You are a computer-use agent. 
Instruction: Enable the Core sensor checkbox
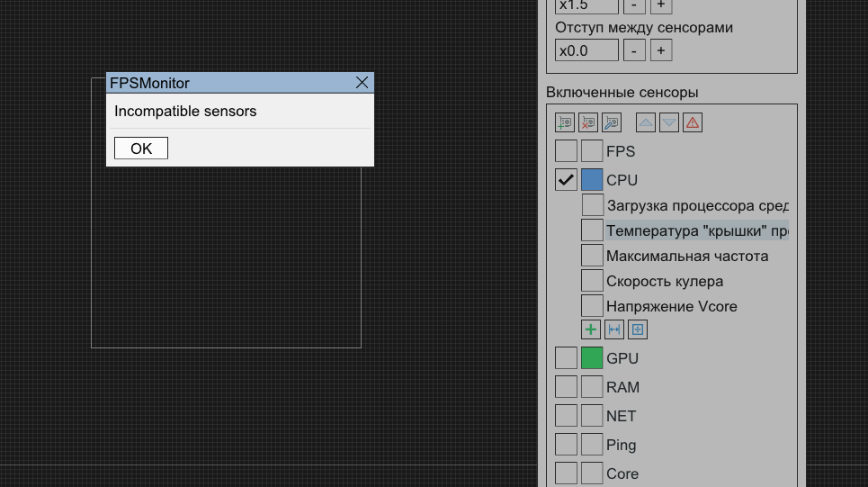pos(566,473)
